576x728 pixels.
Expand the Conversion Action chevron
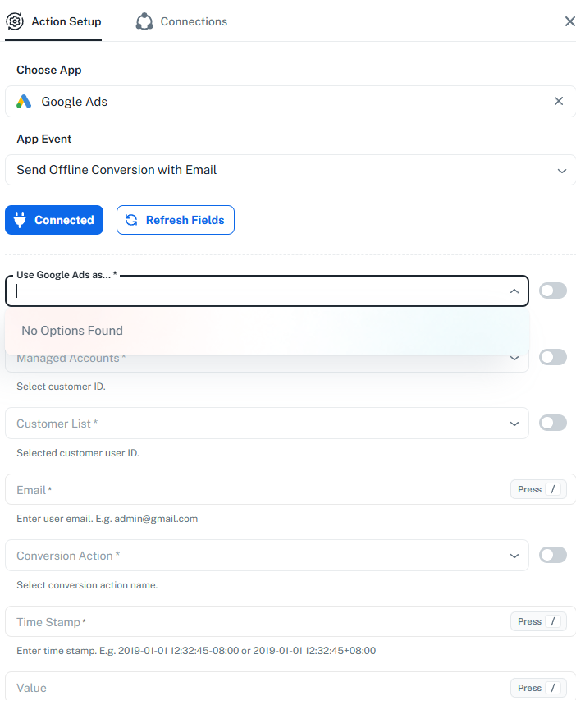tap(514, 556)
